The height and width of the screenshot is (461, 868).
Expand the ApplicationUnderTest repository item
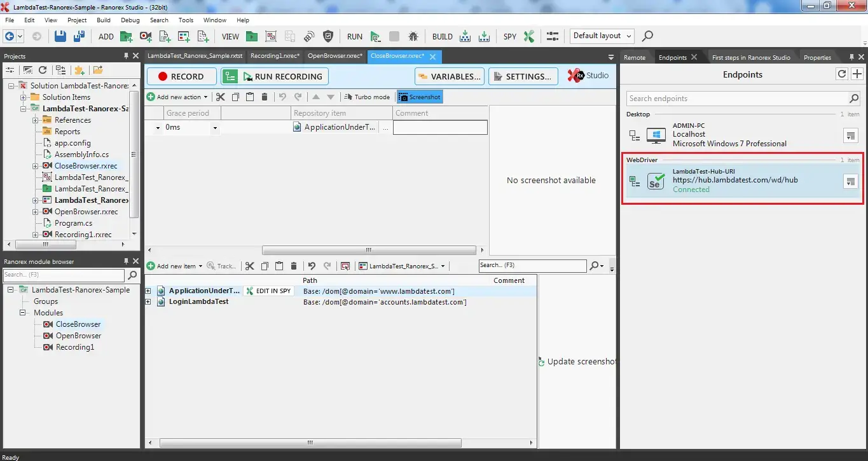click(x=148, y=291)
